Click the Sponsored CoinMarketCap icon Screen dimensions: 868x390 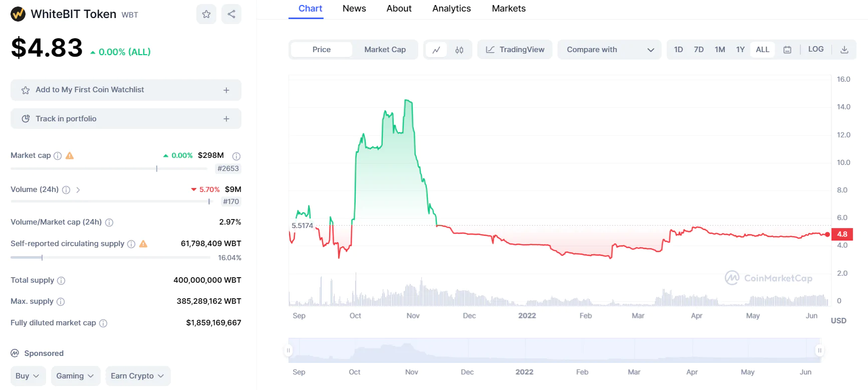[15, 353]
